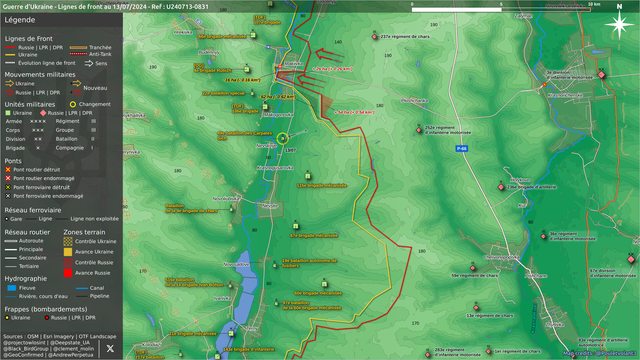Click the Pont routier détruit legend icon
Viewport: 640px width, 360px height.
tap(8, 169)
